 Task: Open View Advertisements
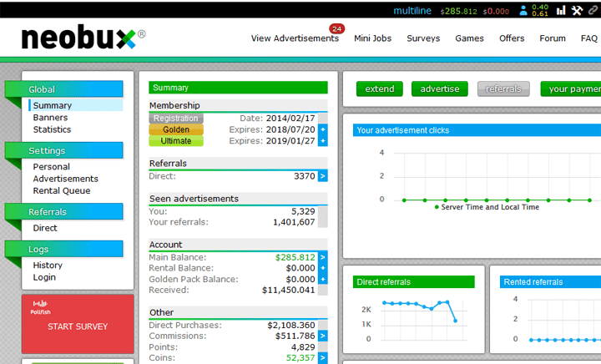pyautogui.click(x=295, y=38)
